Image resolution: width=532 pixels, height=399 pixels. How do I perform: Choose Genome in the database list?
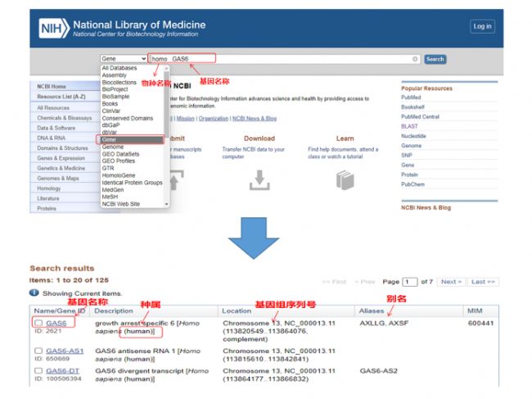113,147
